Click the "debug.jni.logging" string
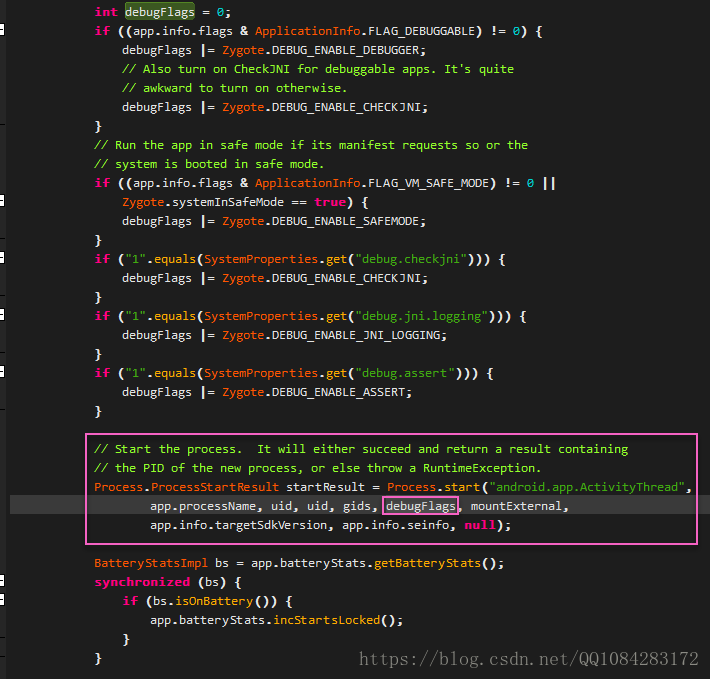The image size is (710, 679). 422,316
